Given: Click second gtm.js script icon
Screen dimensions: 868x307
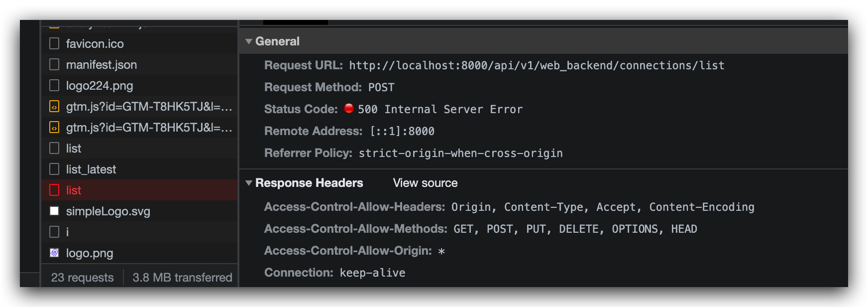Looking at the screenshot, I should pos(54,128).
